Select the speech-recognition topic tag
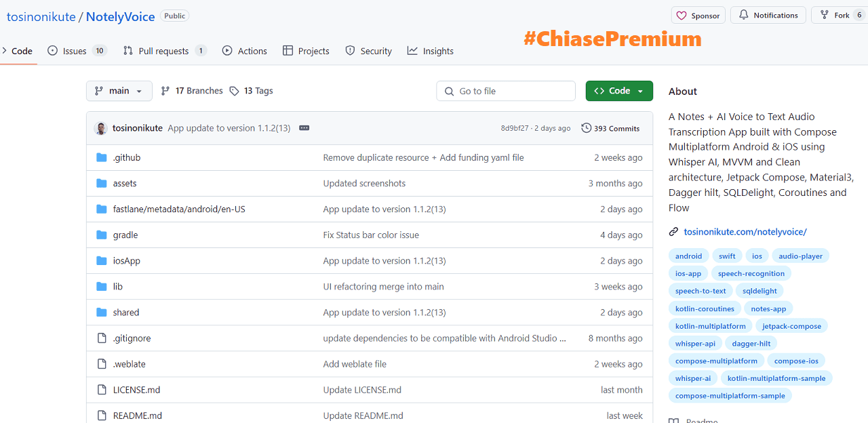This screenshot has width=868, height=423. pos(751,273)
